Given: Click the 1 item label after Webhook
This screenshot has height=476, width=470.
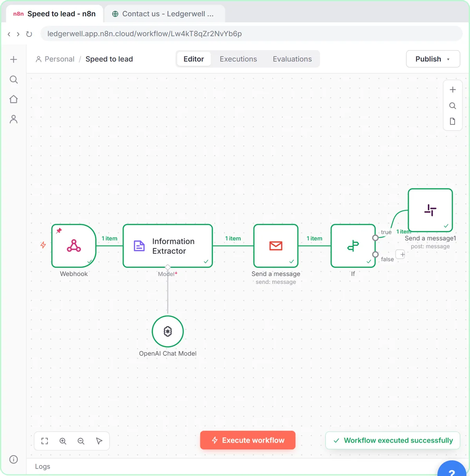Looking at the screenshot, I should point(109,238).
